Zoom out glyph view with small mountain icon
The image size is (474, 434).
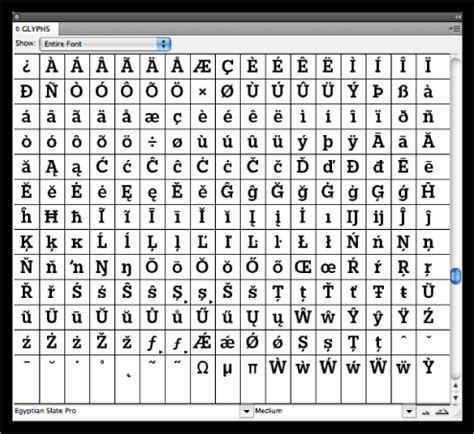point(426,413)
